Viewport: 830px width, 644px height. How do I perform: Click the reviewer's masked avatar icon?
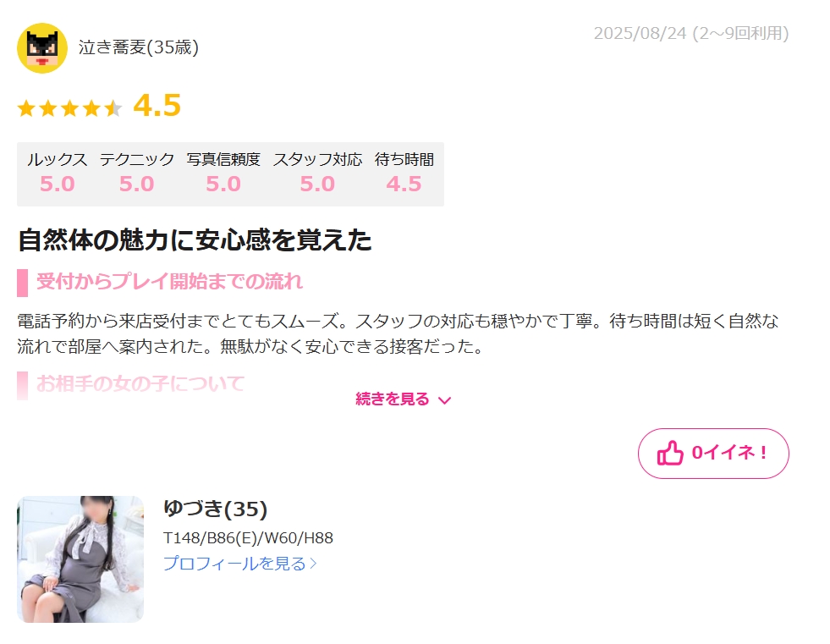point(42,47)
